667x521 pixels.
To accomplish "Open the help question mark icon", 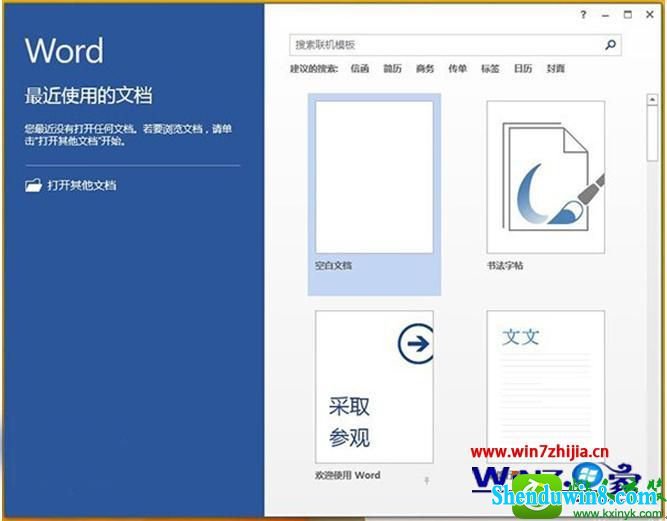I will (x=583, y=15).
